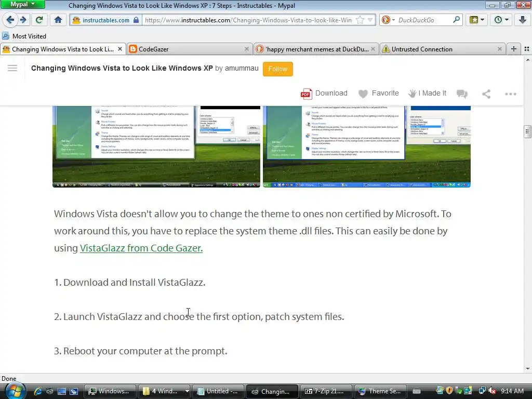Close the Changing Windows Vista tab
Image resolution: width=532 pixels, height=399 pixels.
point(120,49)
